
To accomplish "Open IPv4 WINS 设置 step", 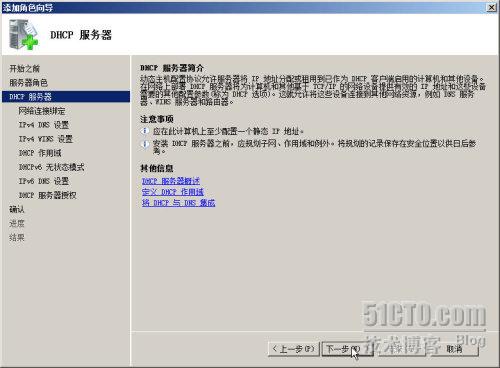I will click(x=46, y=139).
